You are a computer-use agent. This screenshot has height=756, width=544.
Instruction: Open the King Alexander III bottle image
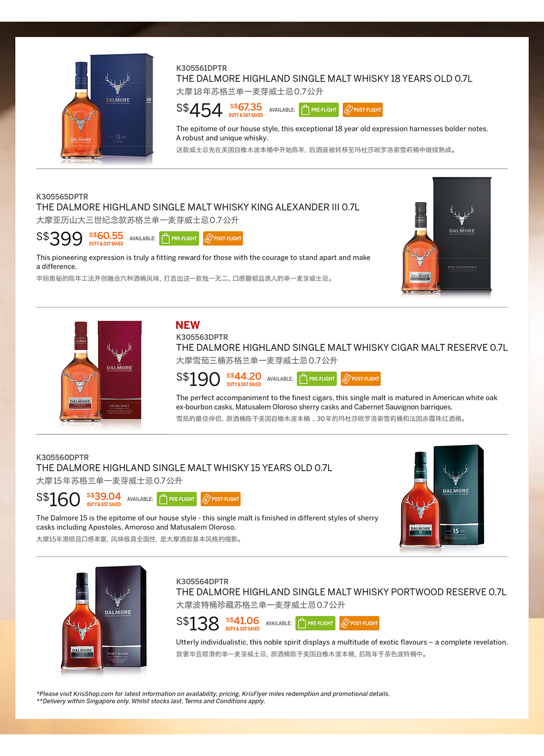(x=446, y=236)
